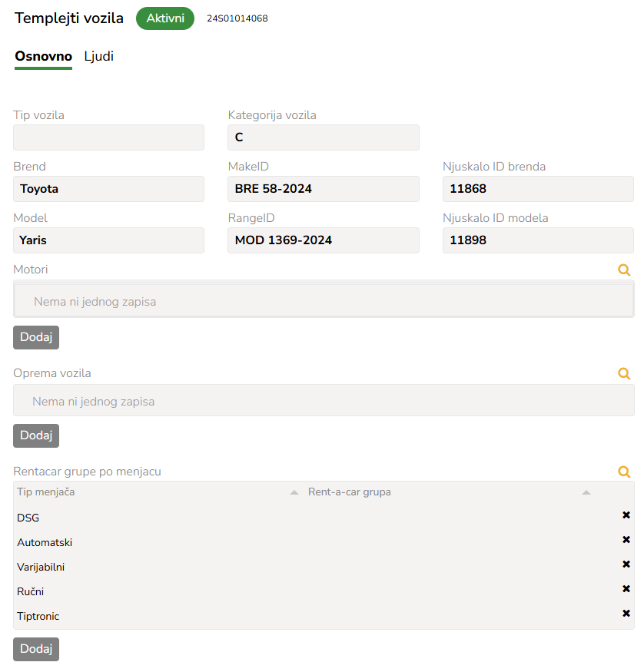The width and height of the screenshot is (644, 672).
Task: Select the Ručni row text
Action: 31,592
